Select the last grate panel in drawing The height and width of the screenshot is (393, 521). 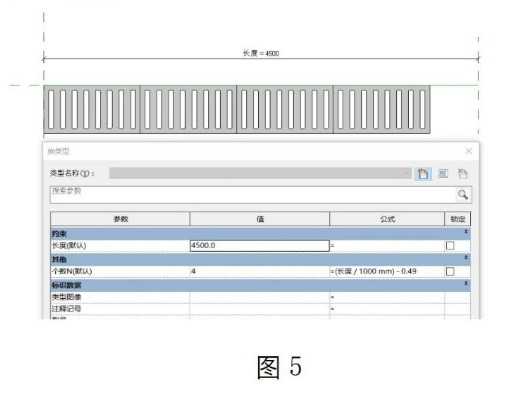pos(382,109)
